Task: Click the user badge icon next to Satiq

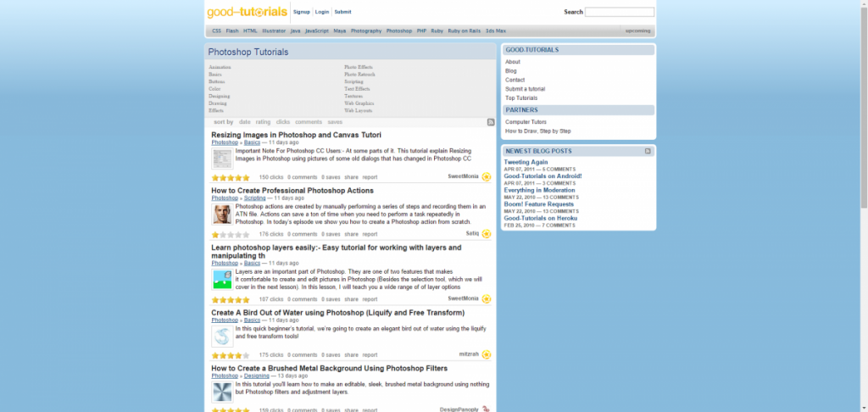Action: click(x=487, y=234)
